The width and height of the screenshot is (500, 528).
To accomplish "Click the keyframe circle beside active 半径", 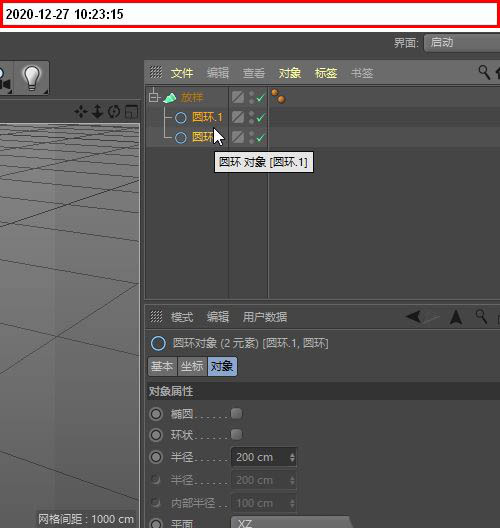I will [156, 457].
